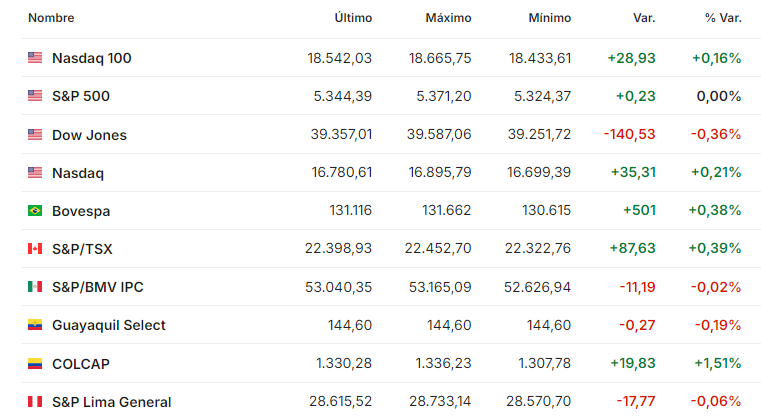Image resolution: width=761 pixels, height=418 pixels.
Task: Click the Mexico flag beside S&P/BMV IPC
Action: (35, 287)
